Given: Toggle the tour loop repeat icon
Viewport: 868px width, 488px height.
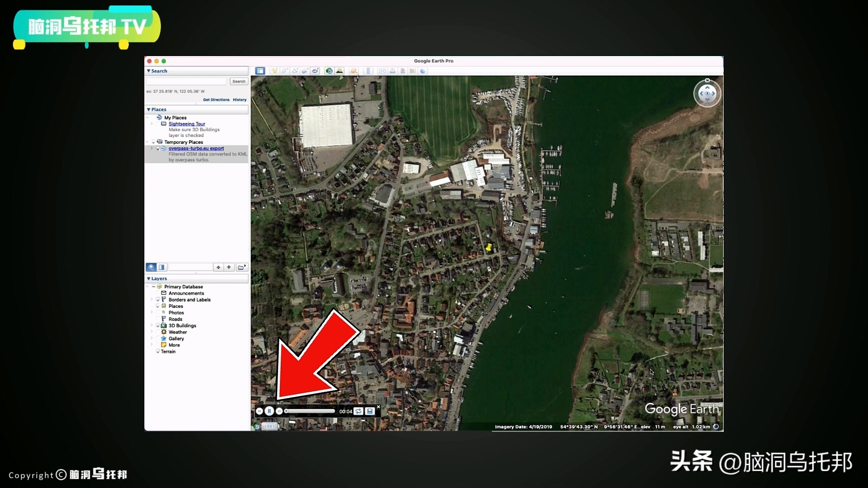Looking at the screenshot, I should tap(359, 411).
